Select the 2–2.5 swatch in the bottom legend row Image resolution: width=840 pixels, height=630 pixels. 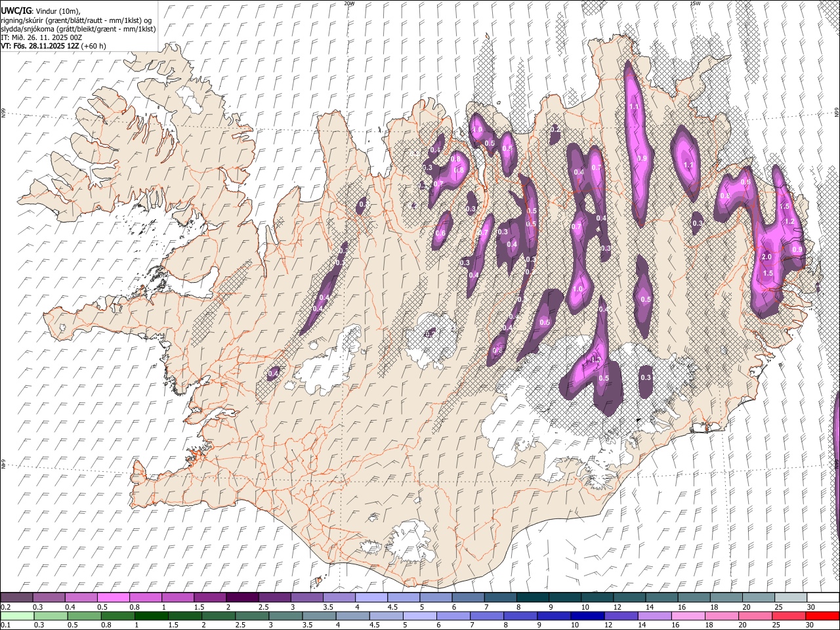pos(219,616)
